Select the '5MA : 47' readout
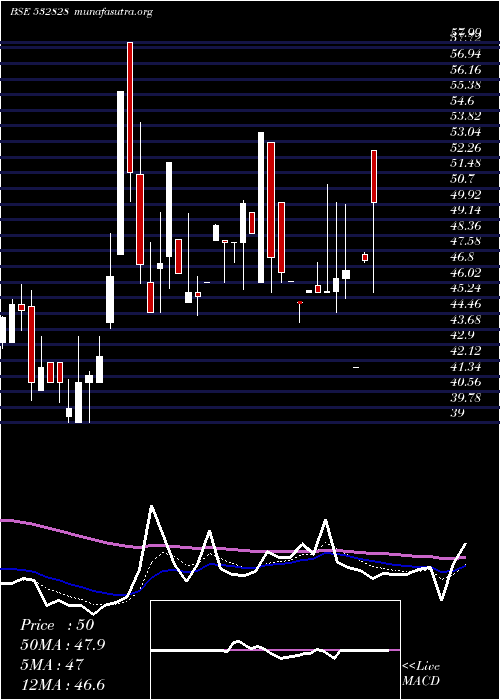 click(51, 665)
